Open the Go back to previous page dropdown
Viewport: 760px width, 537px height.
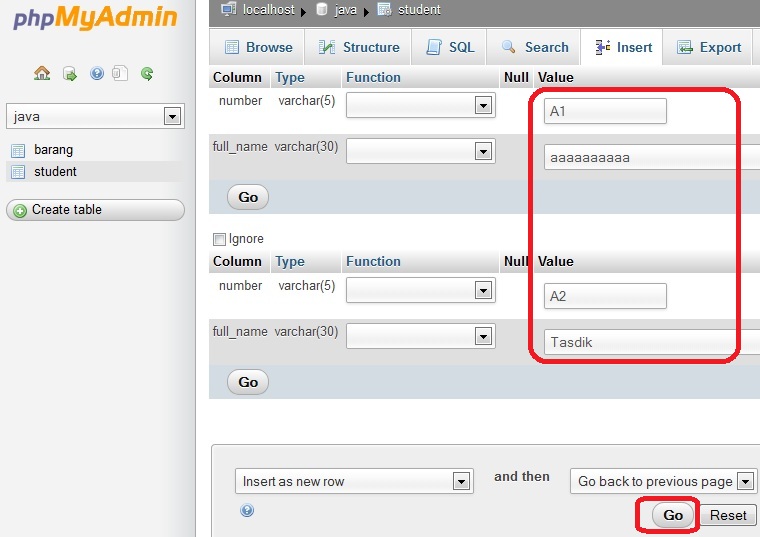(663, 481)
